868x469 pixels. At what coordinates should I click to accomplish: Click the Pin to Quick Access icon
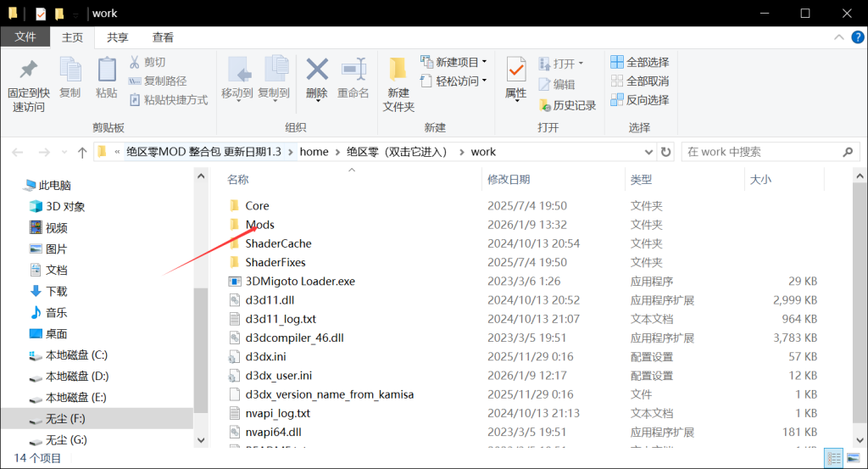[x=28, y=70]
